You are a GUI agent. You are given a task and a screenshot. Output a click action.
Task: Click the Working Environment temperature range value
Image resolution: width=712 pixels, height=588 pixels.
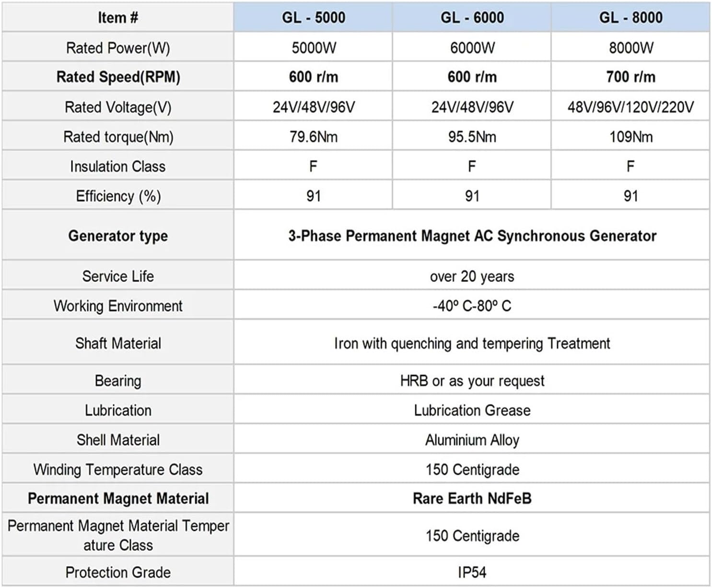tap(472, 306)
